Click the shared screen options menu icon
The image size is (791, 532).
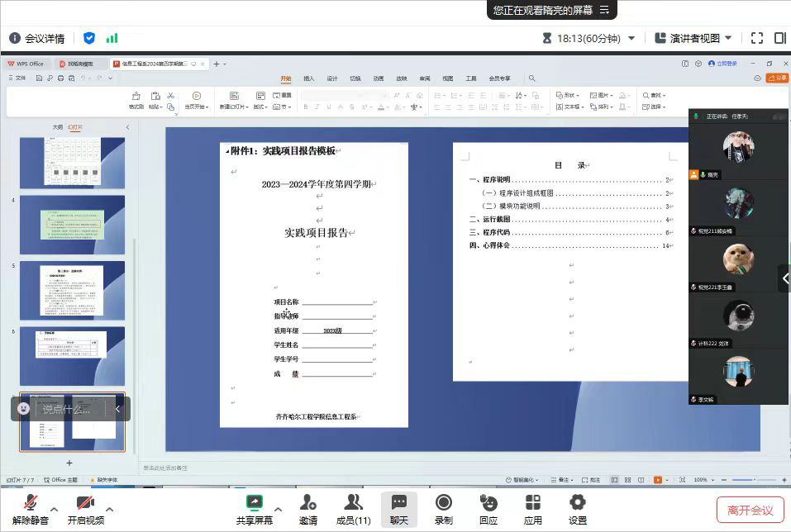pos(604,10)
